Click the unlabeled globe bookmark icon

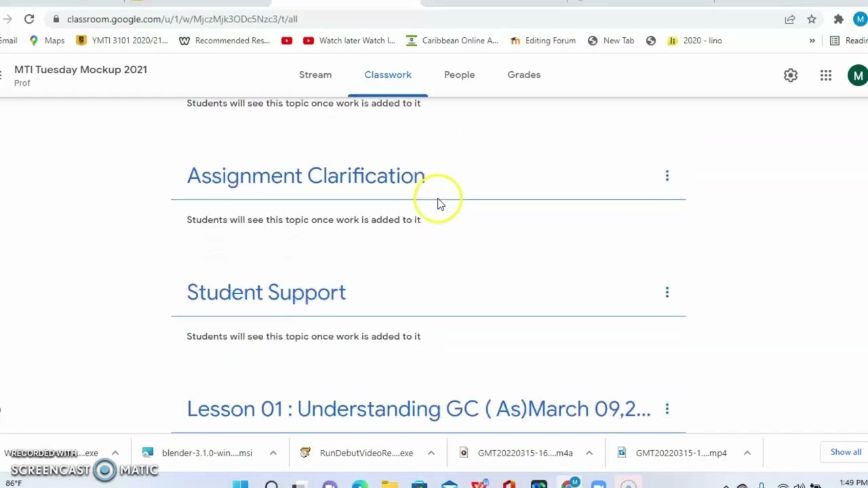coord(651,41)
